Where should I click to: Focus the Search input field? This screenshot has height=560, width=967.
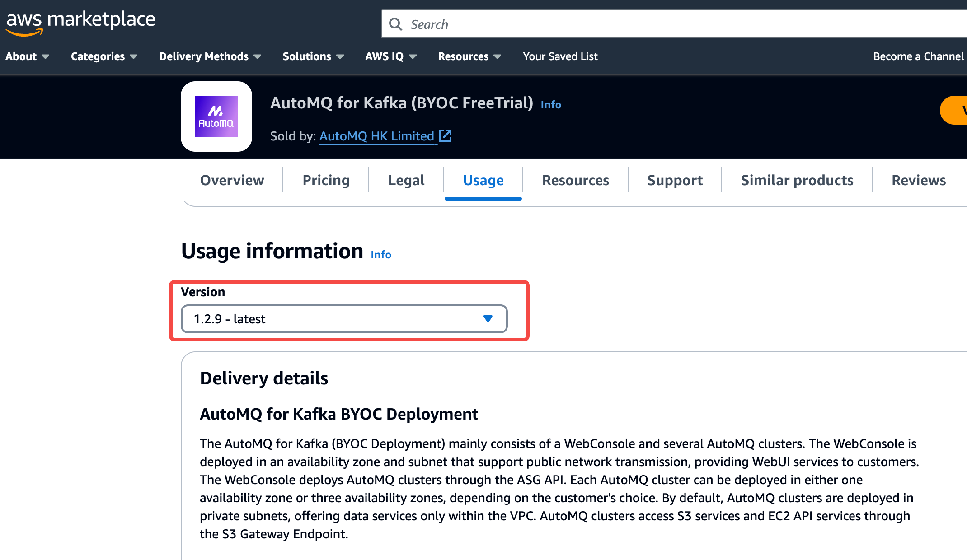pyautogui.click(x=674, y=24)
